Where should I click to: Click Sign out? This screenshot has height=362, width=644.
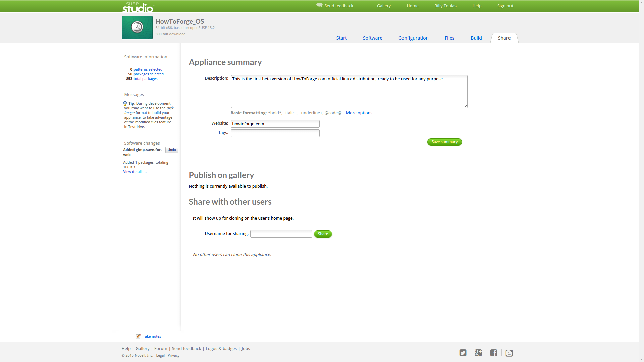(x=505, y=6)
